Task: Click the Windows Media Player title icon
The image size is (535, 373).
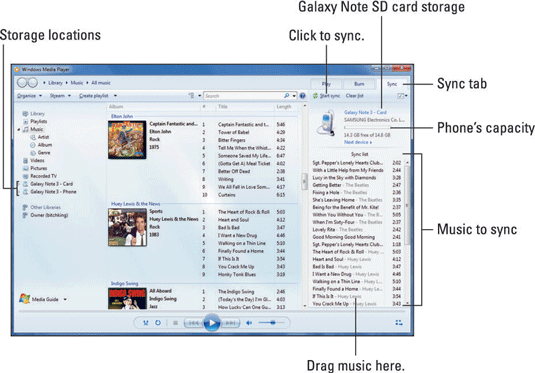Action: pyautogui.click(x=17, y=70)
